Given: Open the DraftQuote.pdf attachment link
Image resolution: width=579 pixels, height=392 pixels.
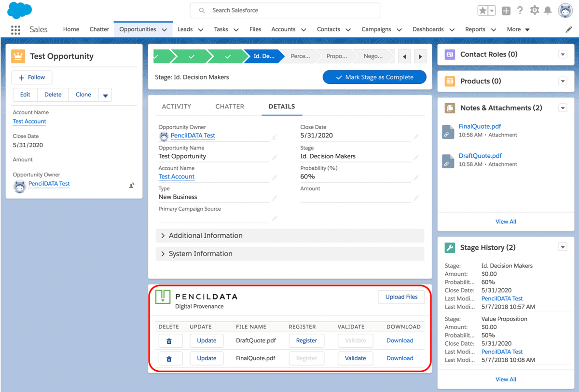Looking at the screenshot, I should (480, 156).
